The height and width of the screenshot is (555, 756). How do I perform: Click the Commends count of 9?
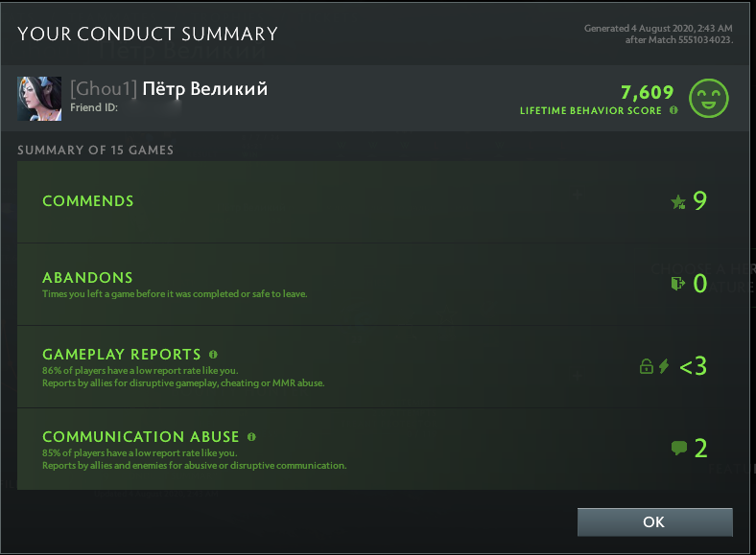(x=699, y=201)
